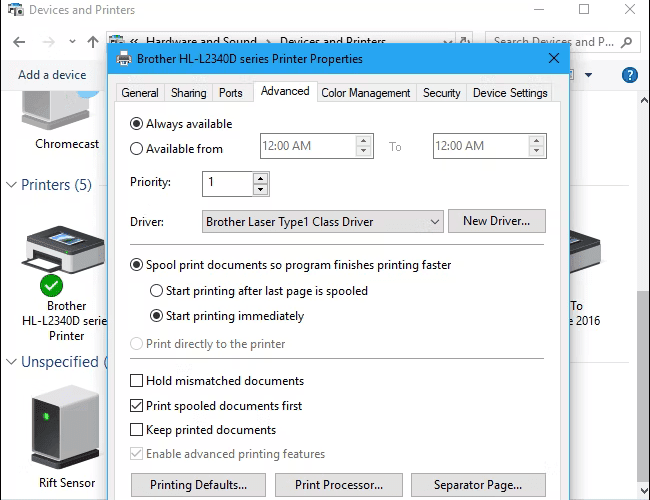Open the Color Management tab
Viewport: 650px width, 500px height.
[x=366, y=93]
